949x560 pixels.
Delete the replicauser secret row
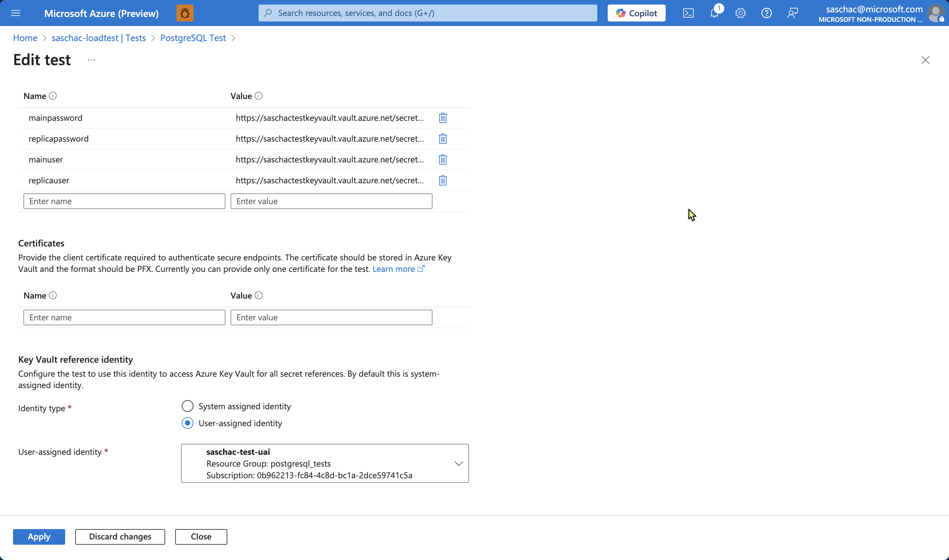point(443,180)
